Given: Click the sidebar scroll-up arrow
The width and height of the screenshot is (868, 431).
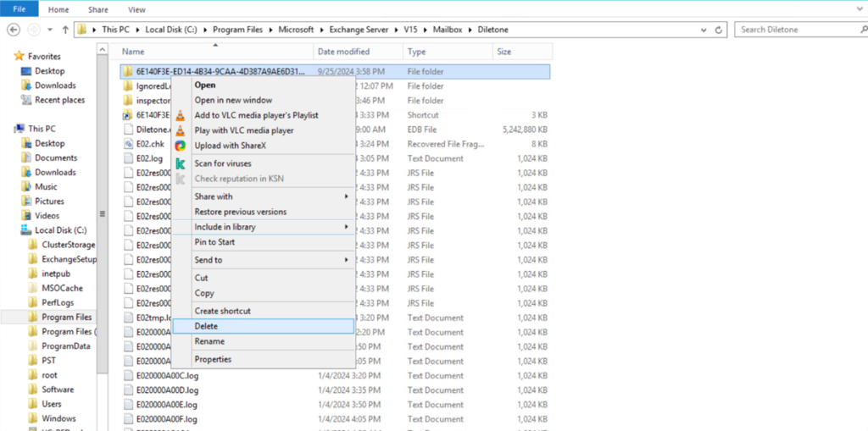Looking at the screenshot, I should point(102,49).
